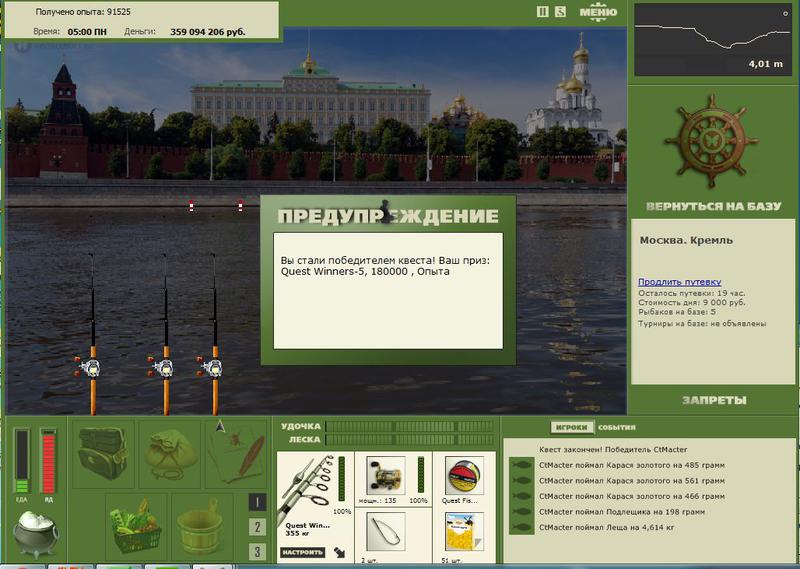Image resolution: width=800 pixels, height=569 pixels.
Task: Click the red ЯД gauge
Action: (48, 461)
